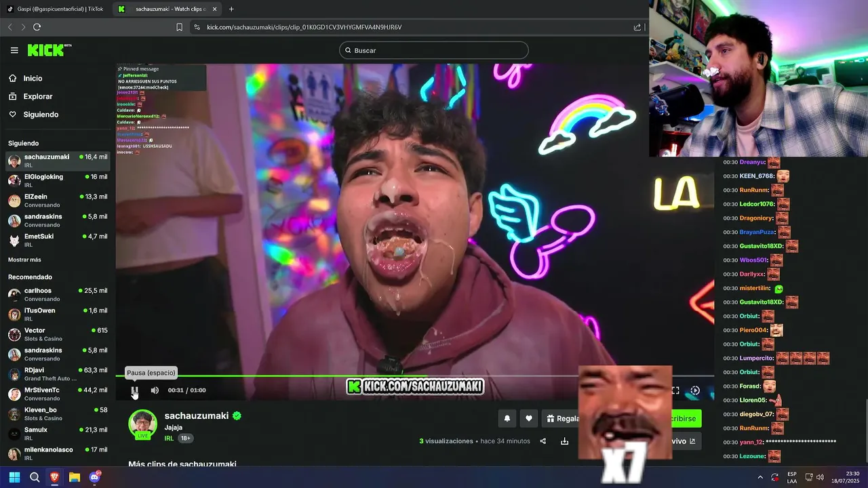Follow sachauzumaki with the heart button
Viewport: 868px width, 488px height.
[x=529, y=419]
